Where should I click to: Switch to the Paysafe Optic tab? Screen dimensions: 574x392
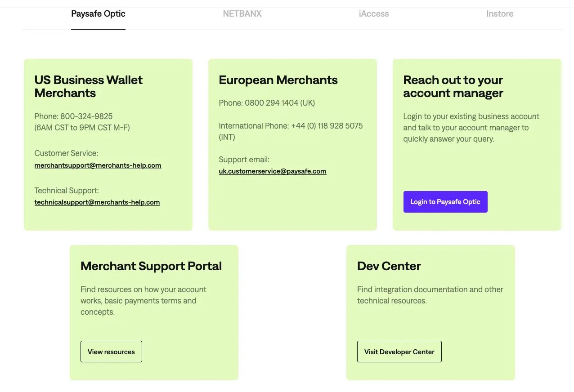click(98, 14)
